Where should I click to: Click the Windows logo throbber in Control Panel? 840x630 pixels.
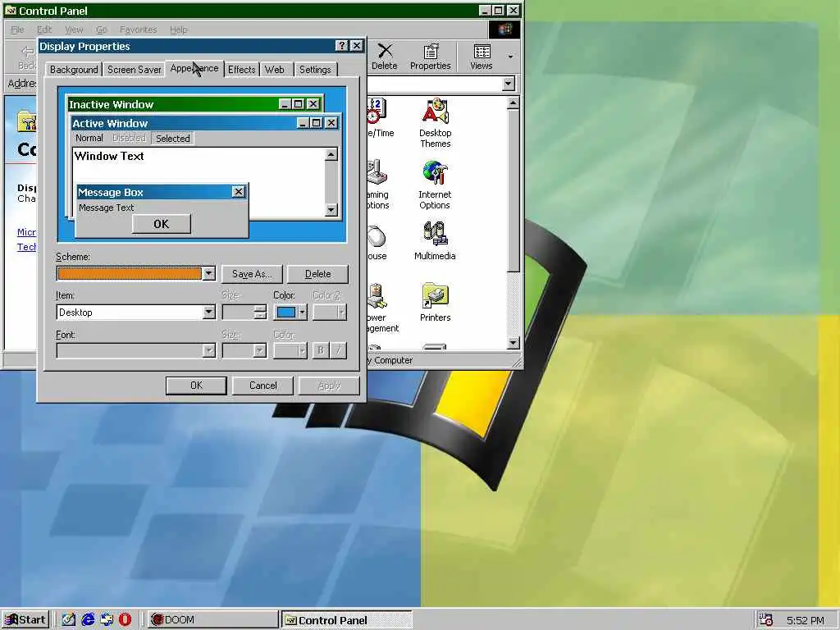[x=504, y=29]
